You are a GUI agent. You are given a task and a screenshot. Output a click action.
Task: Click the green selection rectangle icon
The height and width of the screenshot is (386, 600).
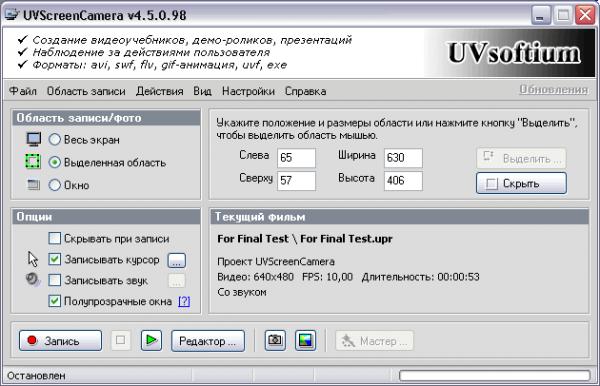[x=33, y=161]
